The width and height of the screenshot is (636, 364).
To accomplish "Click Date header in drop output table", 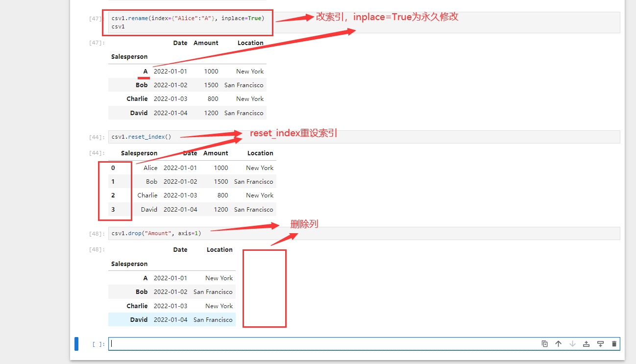I will 180,249.
